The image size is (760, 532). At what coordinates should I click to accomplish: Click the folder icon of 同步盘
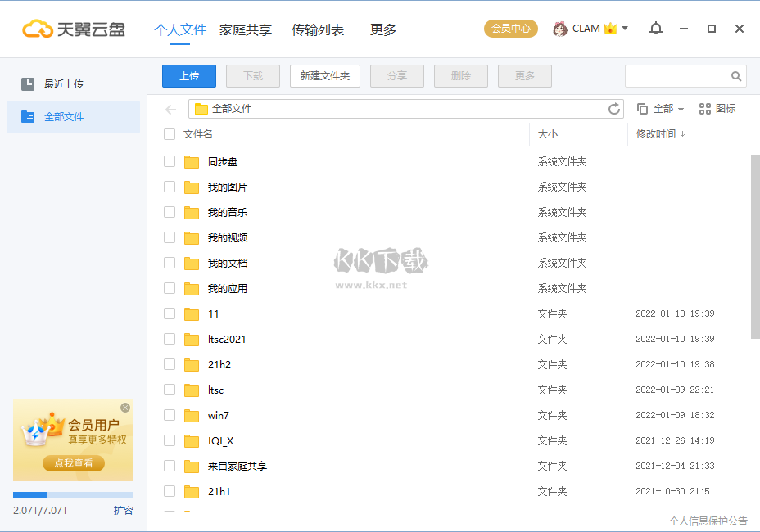coord(192,162)
